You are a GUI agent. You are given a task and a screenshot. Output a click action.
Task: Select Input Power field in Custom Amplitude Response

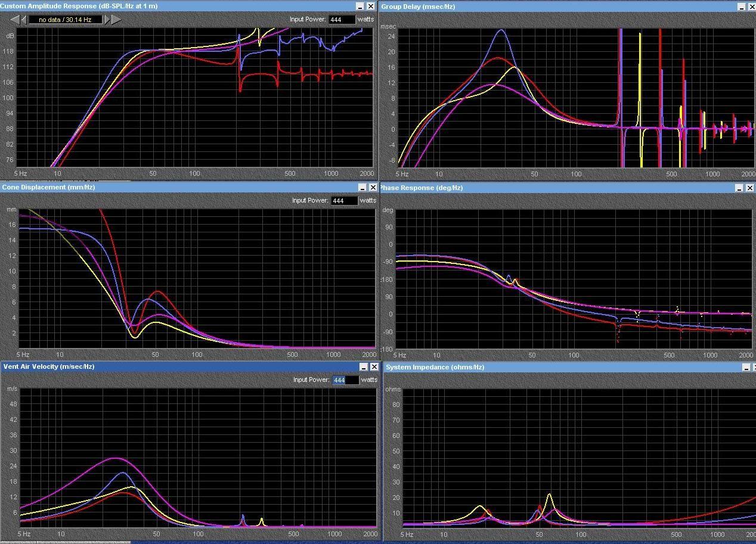tap(342, 20)
